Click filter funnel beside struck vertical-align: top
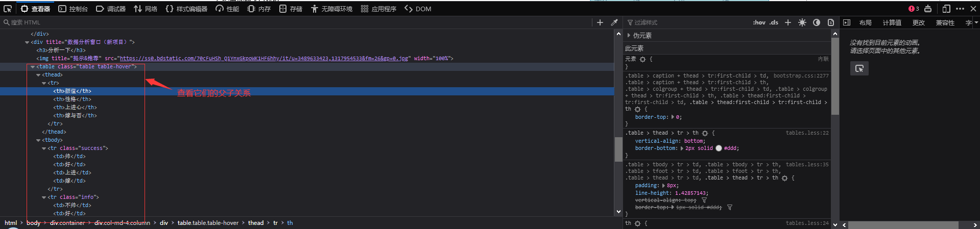This screenshot has width=980, height=229. pos(704,200)
